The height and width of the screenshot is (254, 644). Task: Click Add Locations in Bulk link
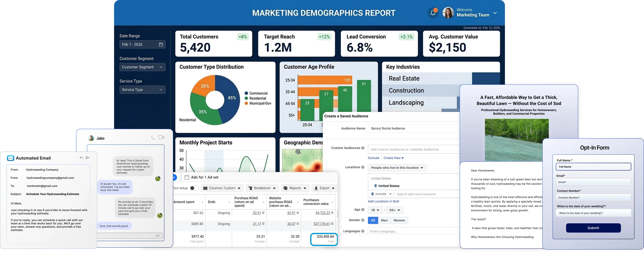point(383,201)
